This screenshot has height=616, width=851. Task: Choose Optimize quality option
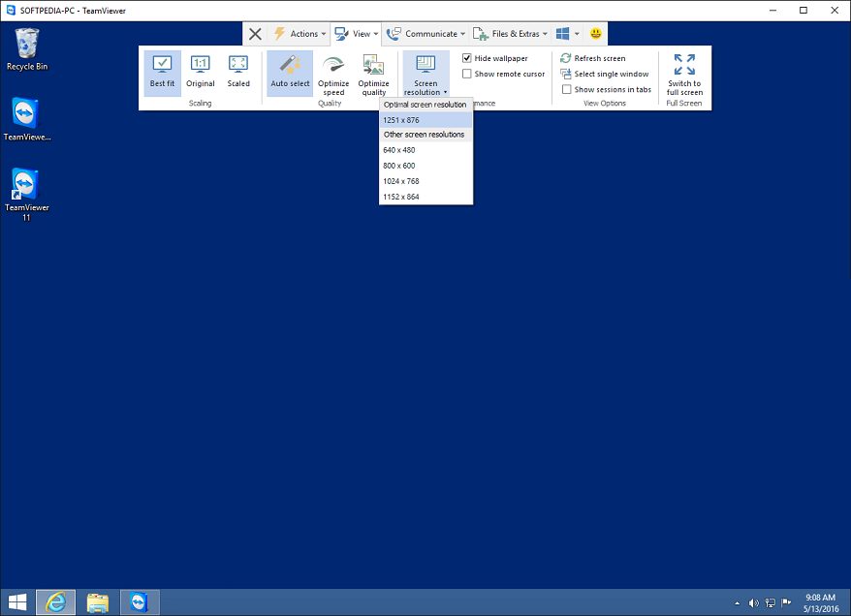point(373,74)
